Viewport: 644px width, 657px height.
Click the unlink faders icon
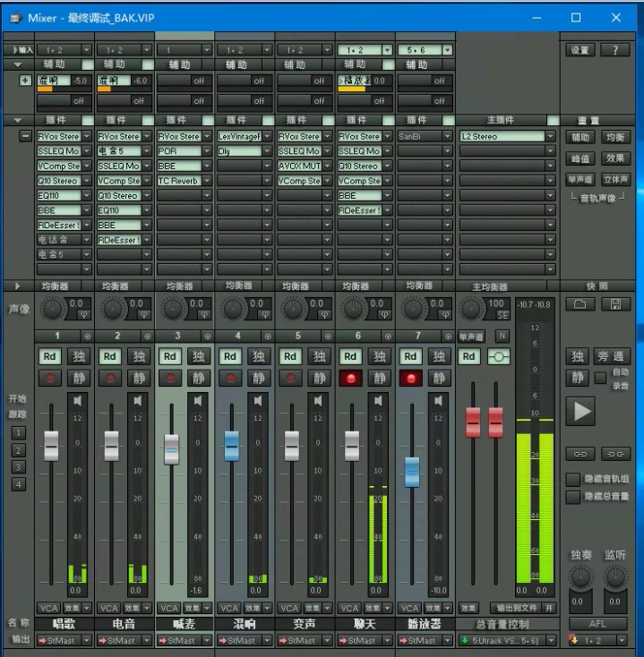pyautogui.click(x=615, y=454)
